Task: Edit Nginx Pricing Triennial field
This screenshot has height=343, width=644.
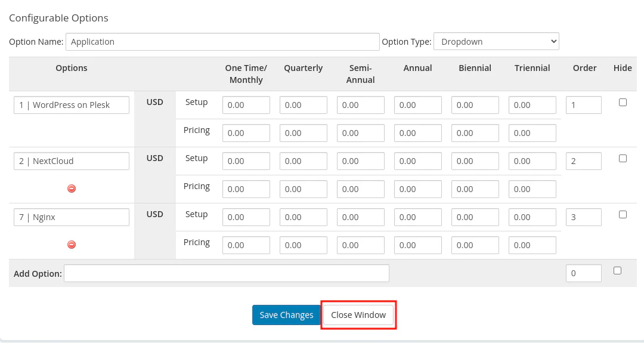Action: coord(532,245)
